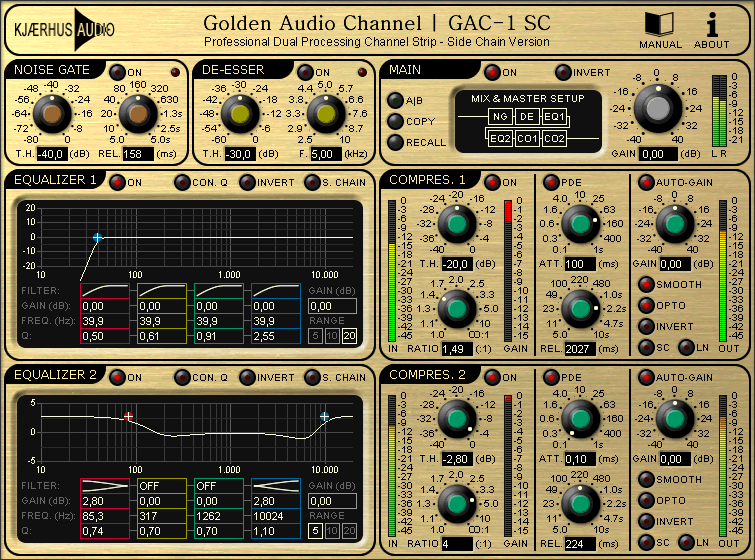Select the NG block in Mix & Master Setup
The image size is (755, 560).
tap(500, 117)
